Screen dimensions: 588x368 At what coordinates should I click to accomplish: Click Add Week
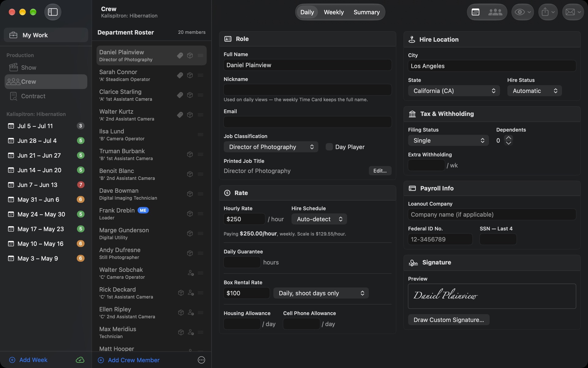pos(28,360)
